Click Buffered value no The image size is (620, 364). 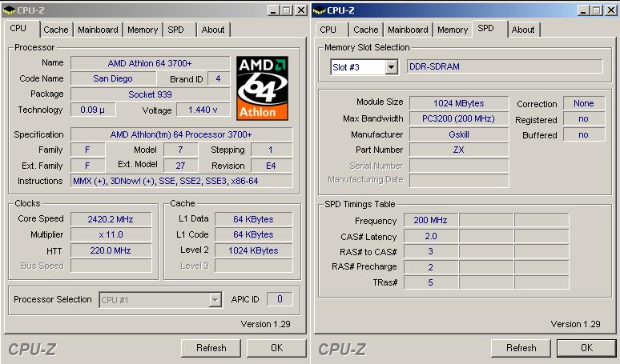pos(584,134)
